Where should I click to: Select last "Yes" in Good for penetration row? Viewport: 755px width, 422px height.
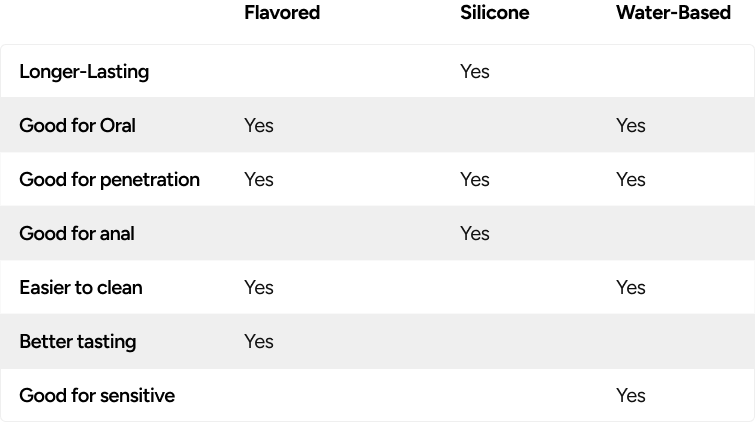[x=631, y=180]
